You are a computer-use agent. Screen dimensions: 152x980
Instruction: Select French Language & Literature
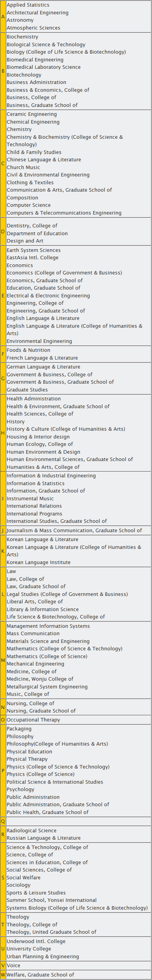pyautogui.click(x=42, y=358)
